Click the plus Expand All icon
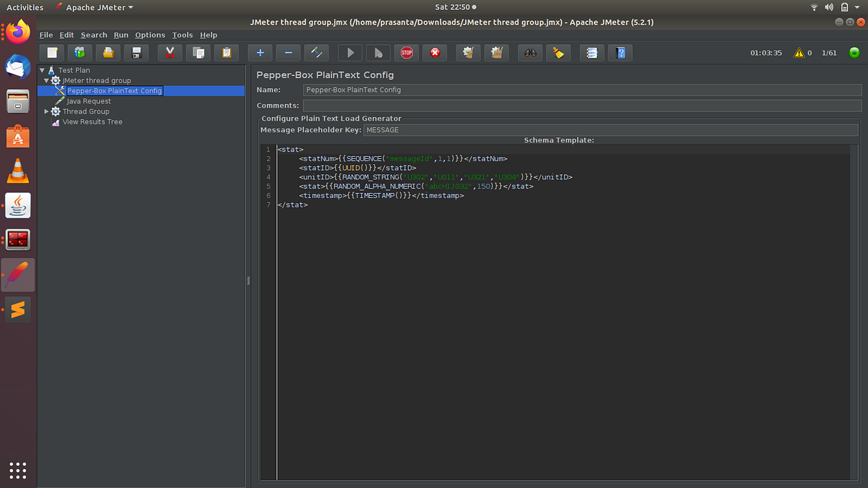868x488 pixels. (x=260, y=52)
